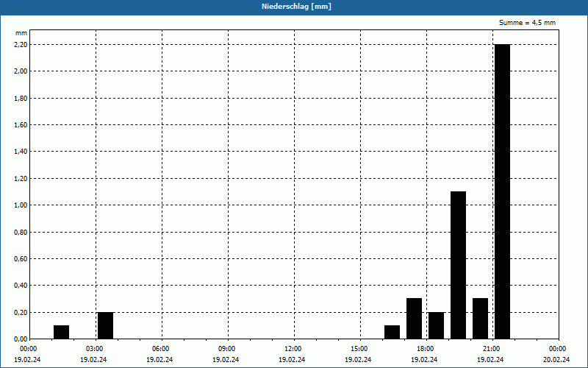The height and width of the screenshot is (368, 588).
Task: Click the 0,80 y-axis value
Action: pos(21,233)
